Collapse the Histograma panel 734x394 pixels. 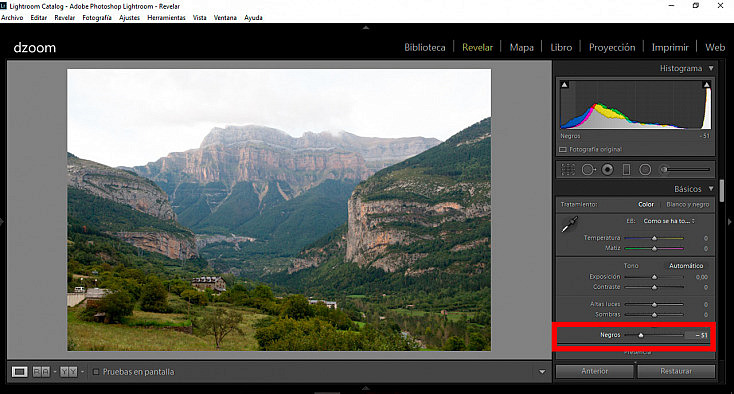(711, 68)
